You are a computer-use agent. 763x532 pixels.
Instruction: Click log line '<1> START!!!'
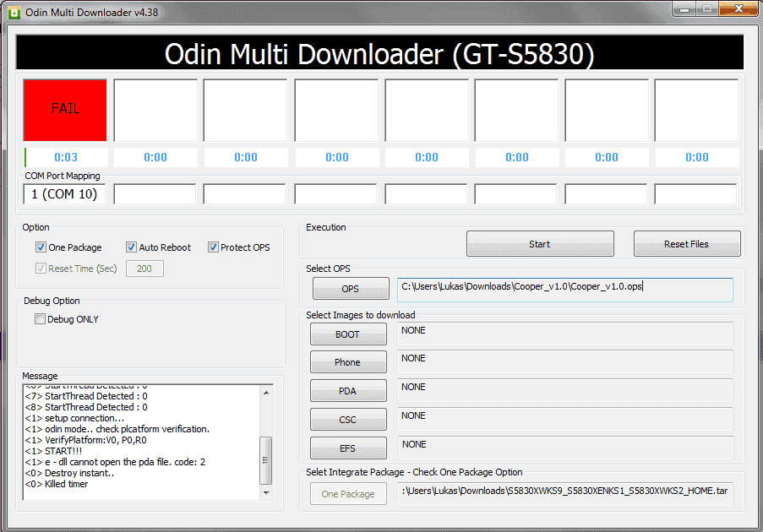(53, 451)
